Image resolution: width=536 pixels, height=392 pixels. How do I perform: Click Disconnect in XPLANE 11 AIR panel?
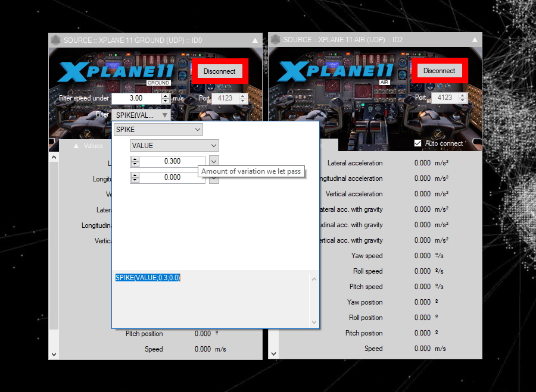click(x=440, y=71)
